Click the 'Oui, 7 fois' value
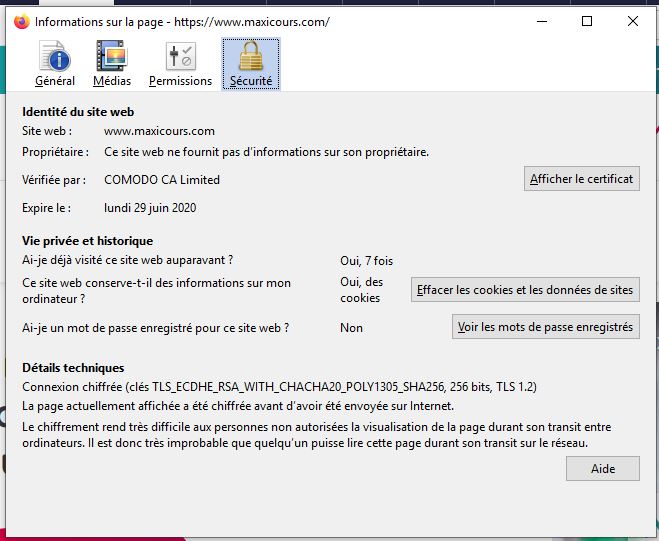Image resolution: width=659 pixels, height=541 pixels. point(366,261)
